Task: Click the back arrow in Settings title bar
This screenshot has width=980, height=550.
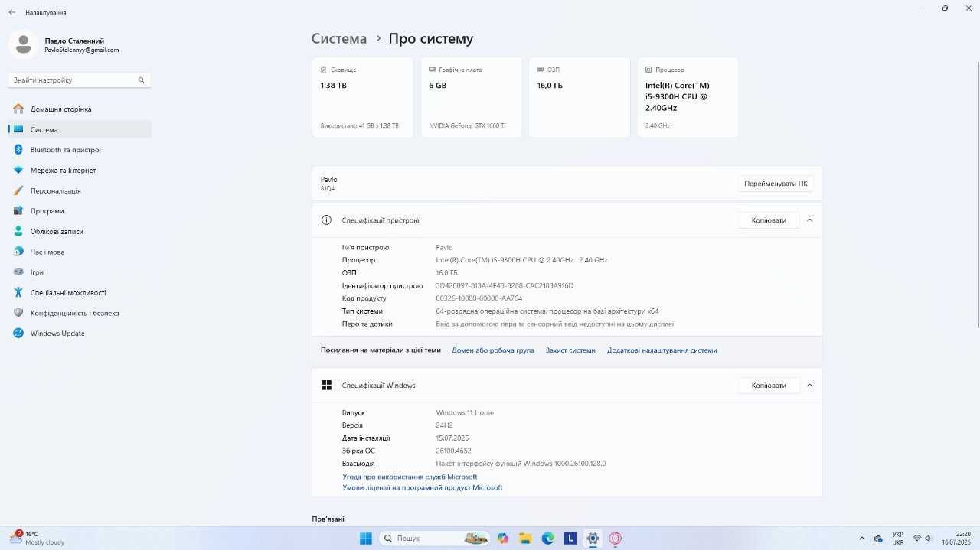Action: 11,12
